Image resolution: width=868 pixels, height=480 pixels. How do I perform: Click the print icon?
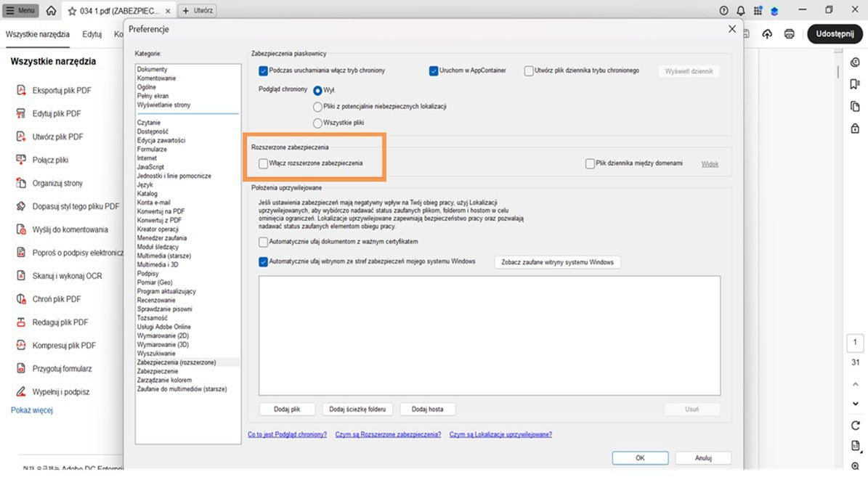tap(790, 34)
